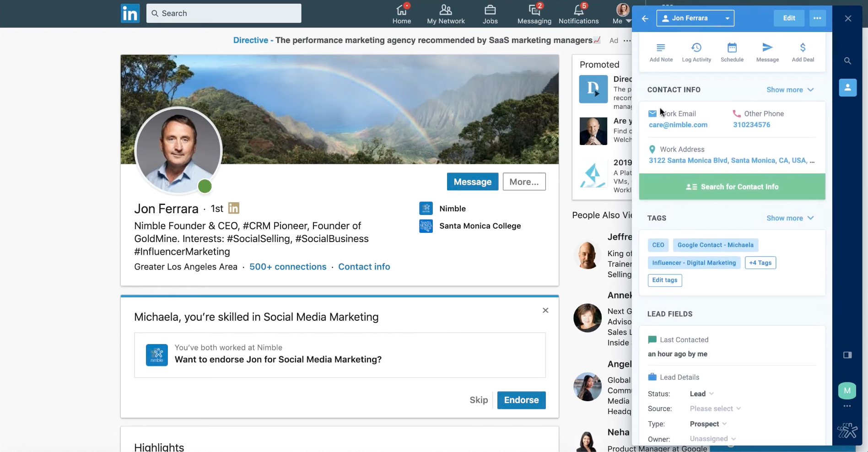
Task: Open ad options three-dot menu
Action: (x=627, y=41)
